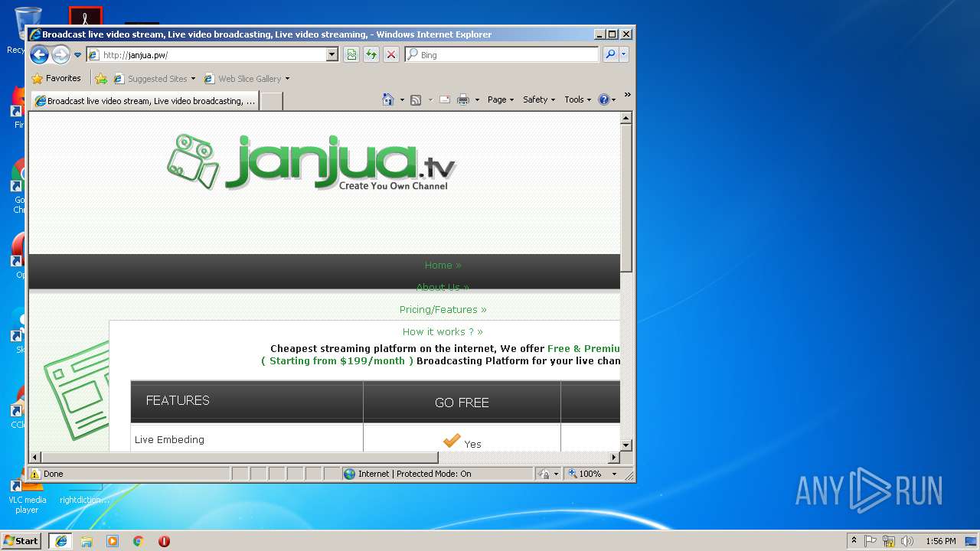Click the vertical scrollbar thumb
This screenshot has width=980, height=551.
click(626, 197)
